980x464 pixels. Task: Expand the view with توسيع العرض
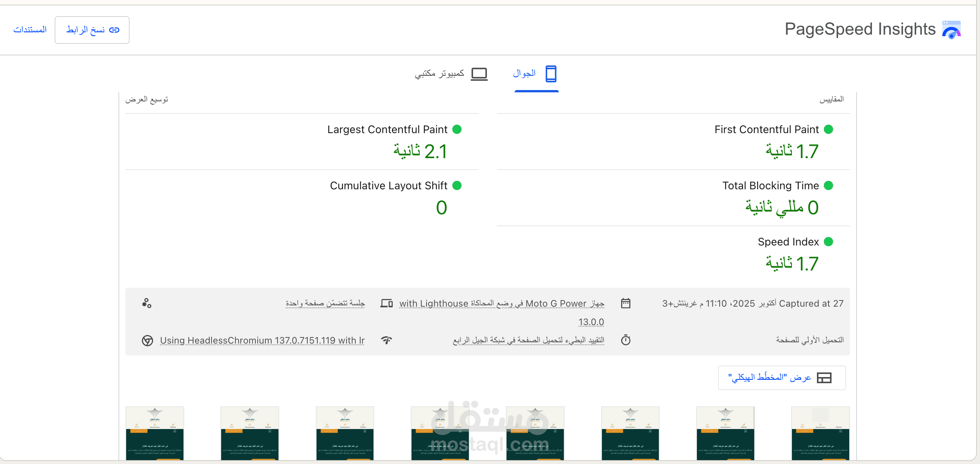coord(147,100)
